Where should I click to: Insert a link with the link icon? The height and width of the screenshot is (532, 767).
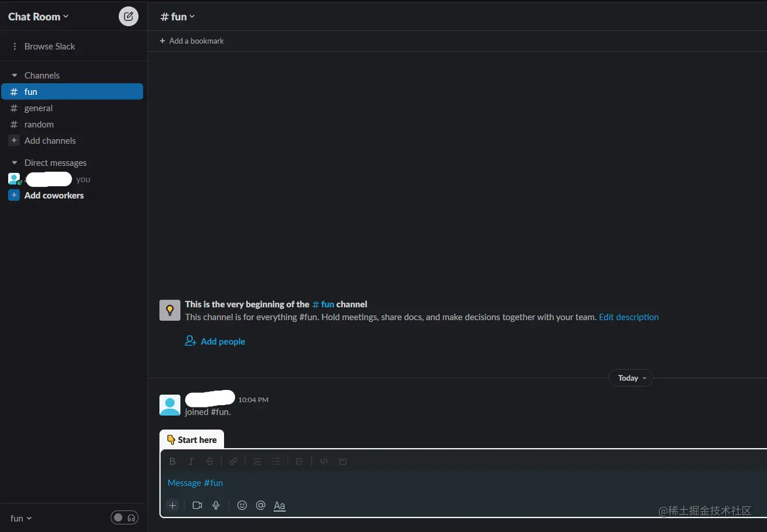point(233,462)
